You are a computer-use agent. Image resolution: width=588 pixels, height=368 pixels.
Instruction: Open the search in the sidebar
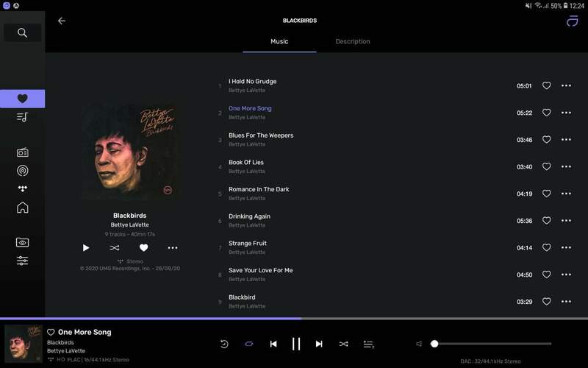coord(22,32)
